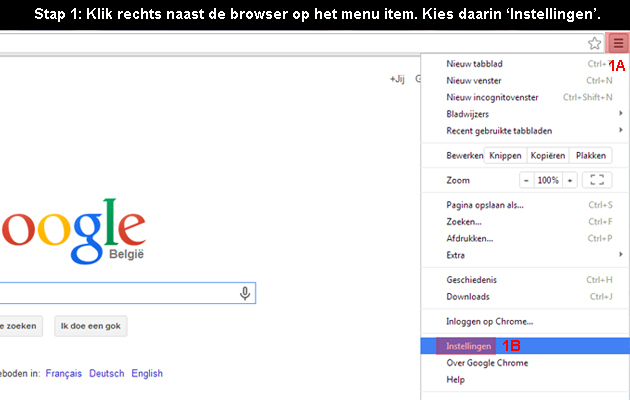Click the 'Ik doe een gok' button
Image resolution: width=630 pixels, height=400 pixels.
91,326
